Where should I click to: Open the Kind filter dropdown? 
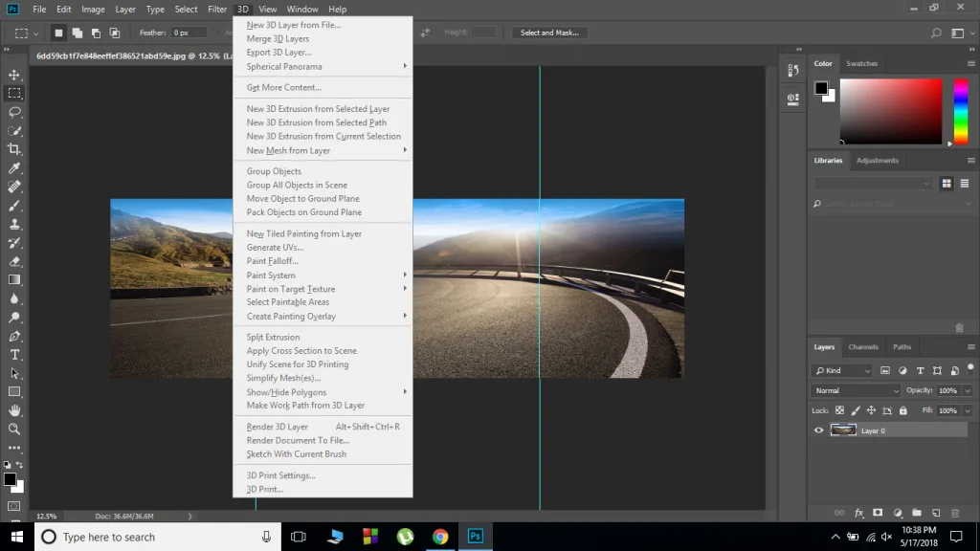coord(842,370)
